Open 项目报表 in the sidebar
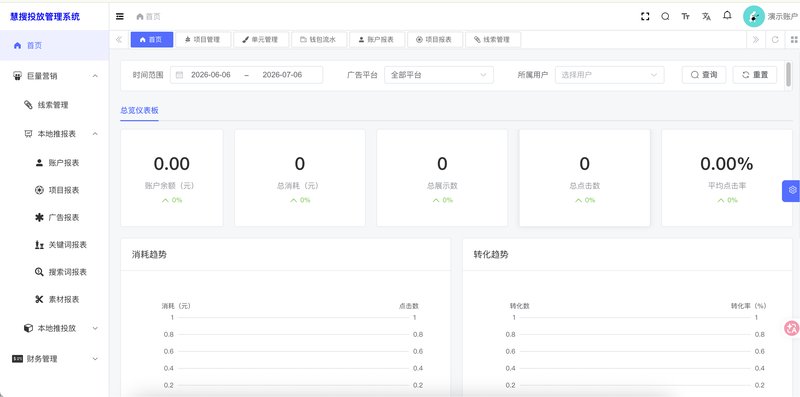This screenshot has height=397, width=800. tap(54, 190)
